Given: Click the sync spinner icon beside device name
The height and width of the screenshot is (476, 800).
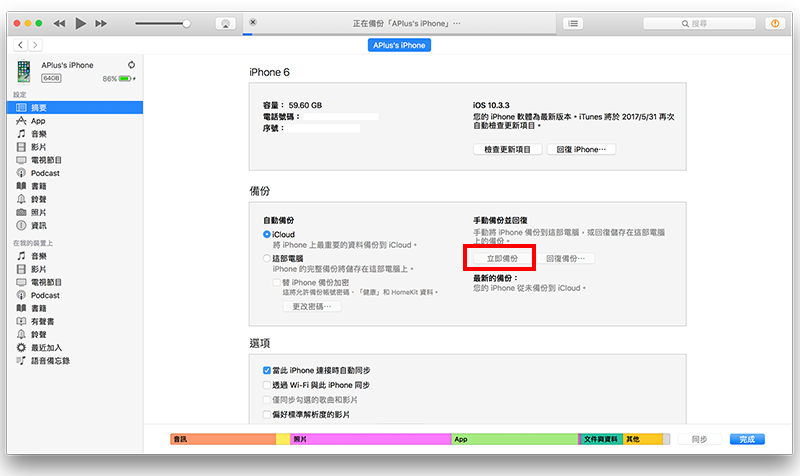Looking at the screenshot, I should 131,65.
